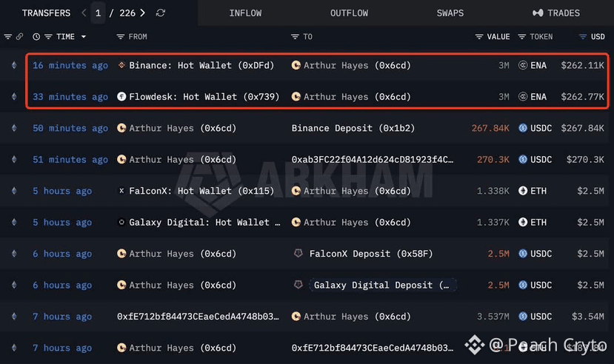Screen dimensions: 614x364
Task: Open the TOKEN column filter
Action: (521, 37)
